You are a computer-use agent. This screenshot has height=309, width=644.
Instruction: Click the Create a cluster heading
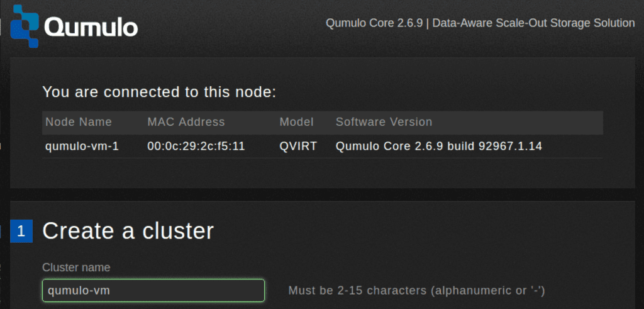click(128, 231)
